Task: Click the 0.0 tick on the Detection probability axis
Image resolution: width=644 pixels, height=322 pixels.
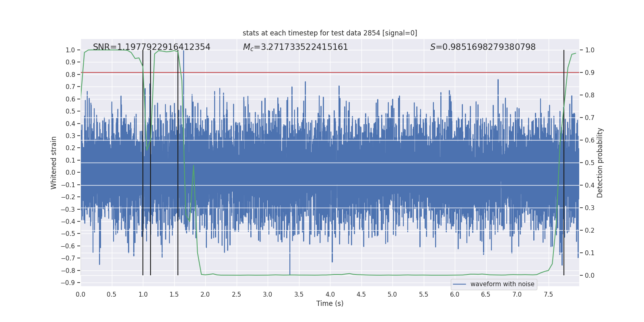Action: pyautogui.click(x=590, y=275)
